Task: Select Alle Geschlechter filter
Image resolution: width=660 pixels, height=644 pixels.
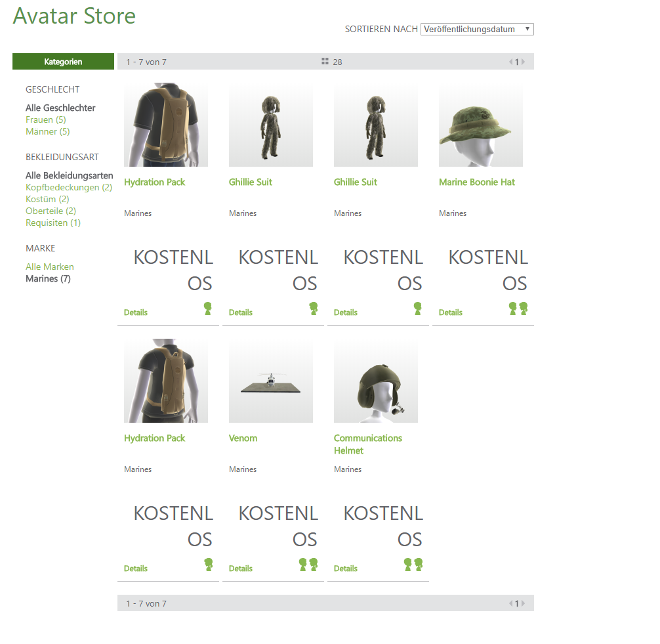Action: click(x=60, y=108)
